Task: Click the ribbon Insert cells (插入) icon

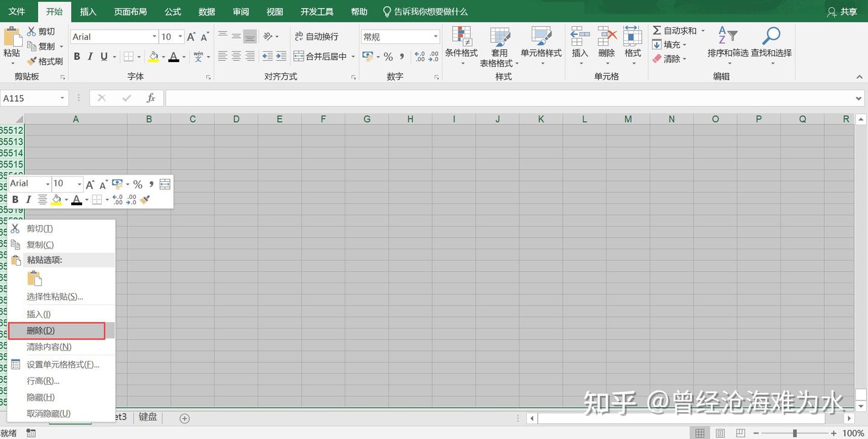Action: [580, 36]
